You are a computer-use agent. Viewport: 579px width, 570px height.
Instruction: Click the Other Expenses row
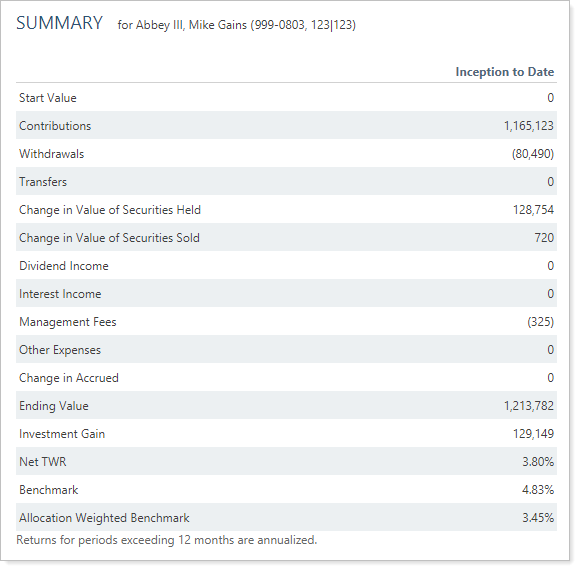pos(286,350)
